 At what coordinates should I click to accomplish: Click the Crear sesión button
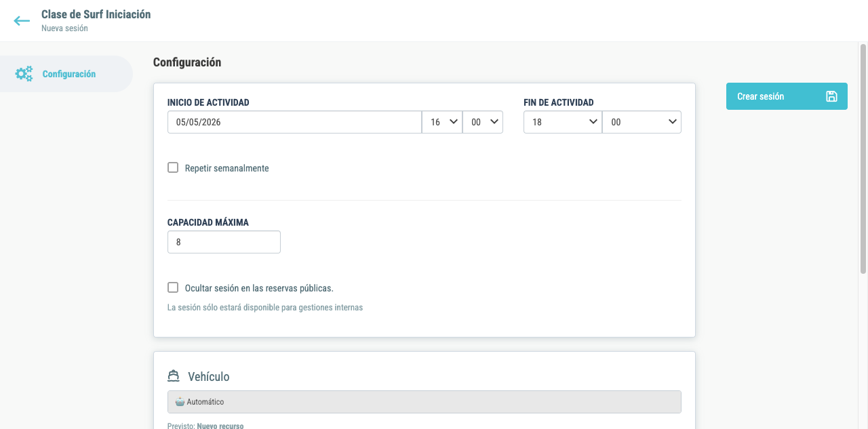787,96
